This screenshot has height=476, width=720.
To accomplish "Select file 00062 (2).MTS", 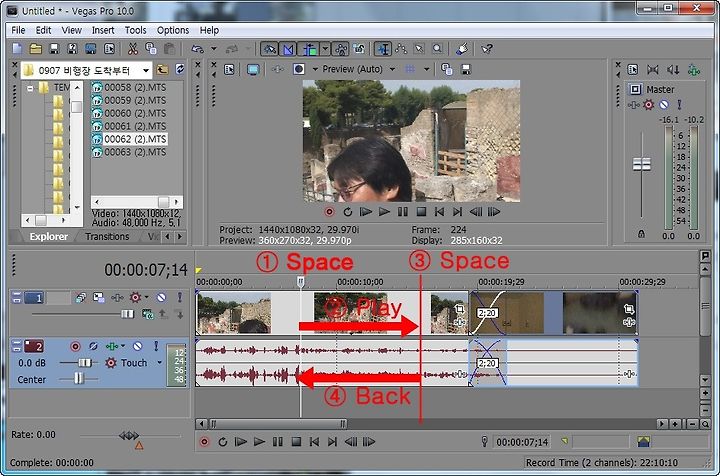I will point(129,139).
